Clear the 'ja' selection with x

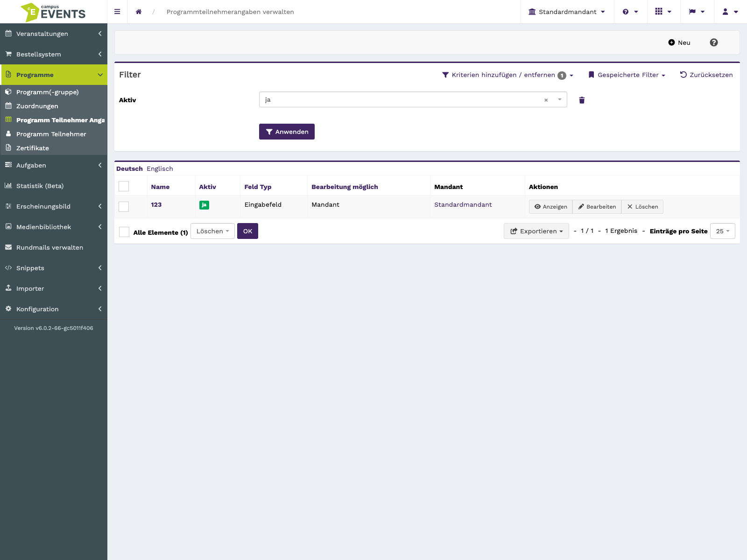[546, 100]
